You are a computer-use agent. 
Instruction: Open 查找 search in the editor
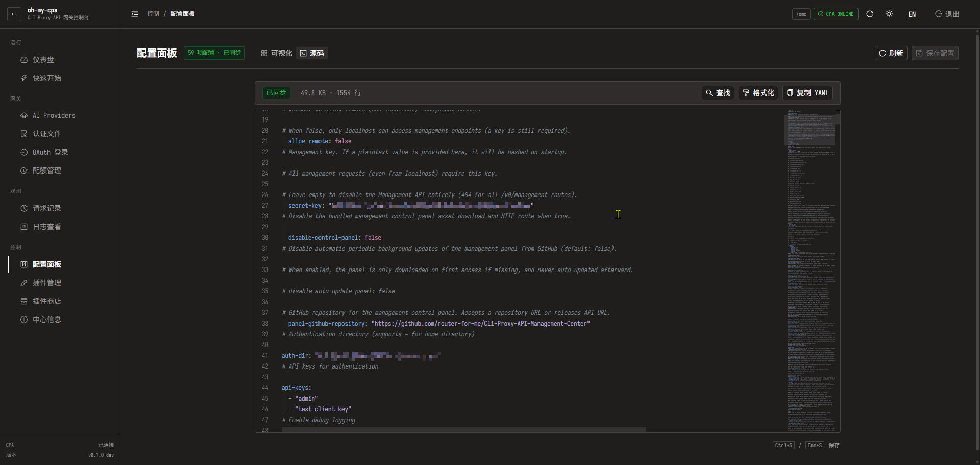(x=718, y=93)
